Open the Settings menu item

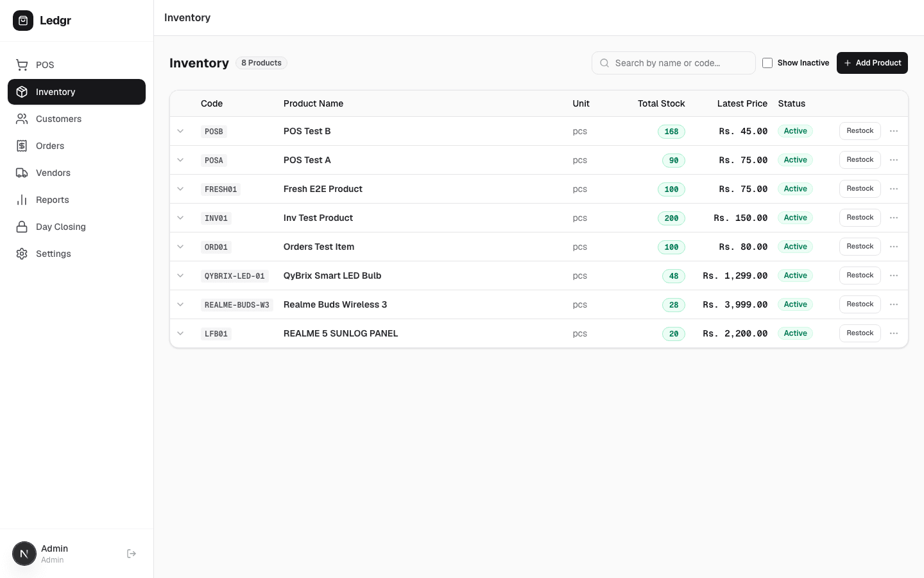76,254
